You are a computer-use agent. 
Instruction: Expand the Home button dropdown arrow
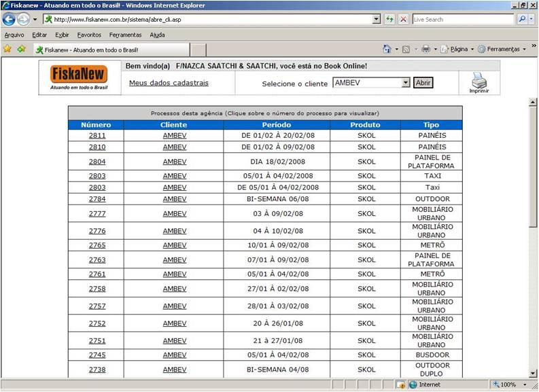point(396,50)
